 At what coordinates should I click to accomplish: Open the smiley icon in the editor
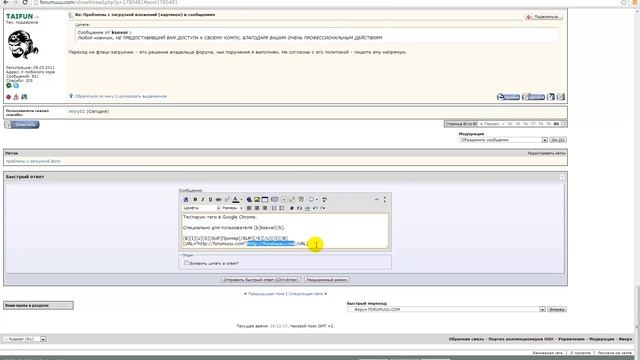click(311, 200)
